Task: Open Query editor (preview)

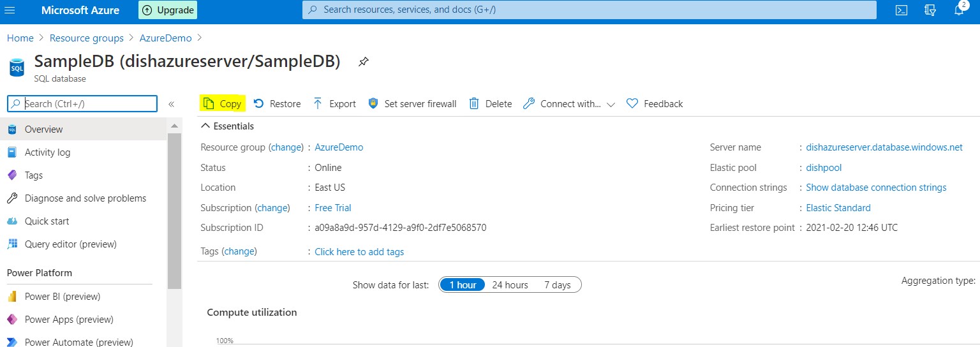Action: [83, 244]
